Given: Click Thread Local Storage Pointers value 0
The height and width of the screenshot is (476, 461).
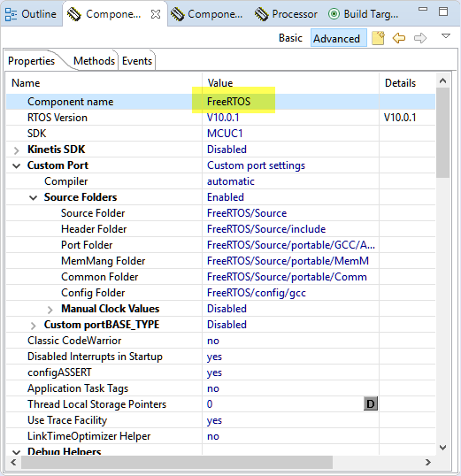Looking at the screenshot, I should tap(210, 404).
